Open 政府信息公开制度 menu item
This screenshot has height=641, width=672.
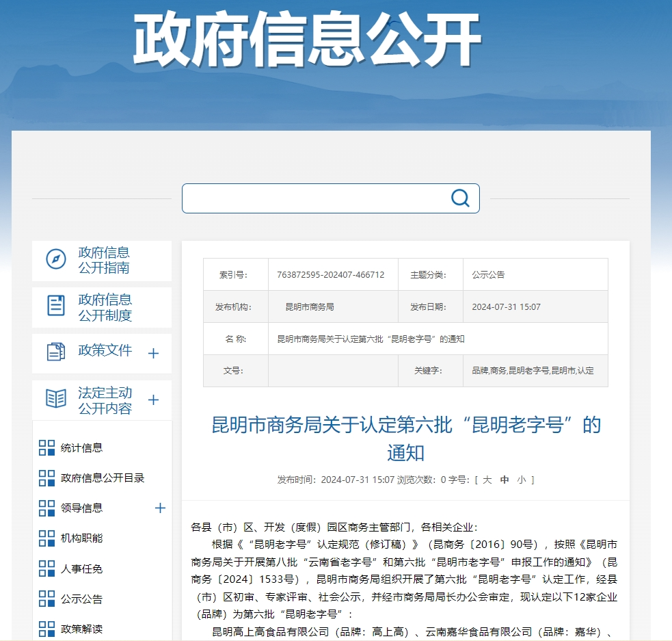[102, 307]
